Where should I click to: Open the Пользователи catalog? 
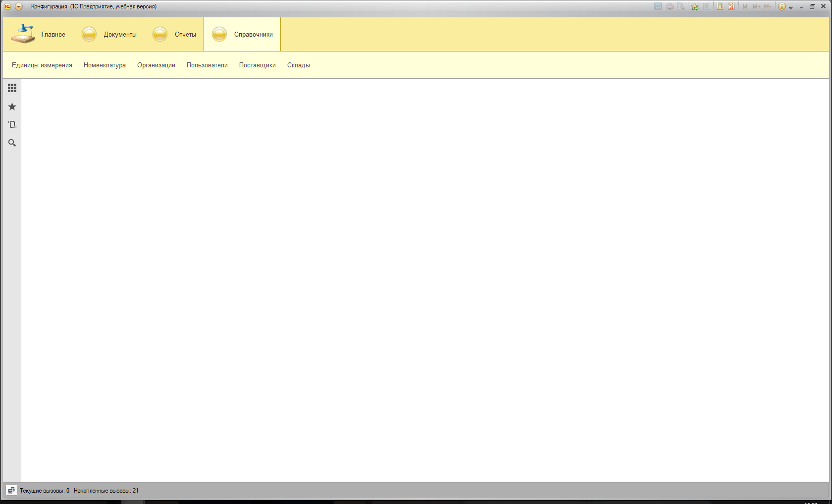coord(207,65)
